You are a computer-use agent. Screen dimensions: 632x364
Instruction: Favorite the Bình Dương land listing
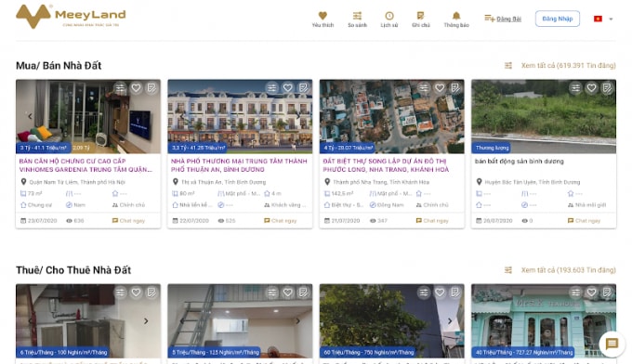tap(591, 88)
